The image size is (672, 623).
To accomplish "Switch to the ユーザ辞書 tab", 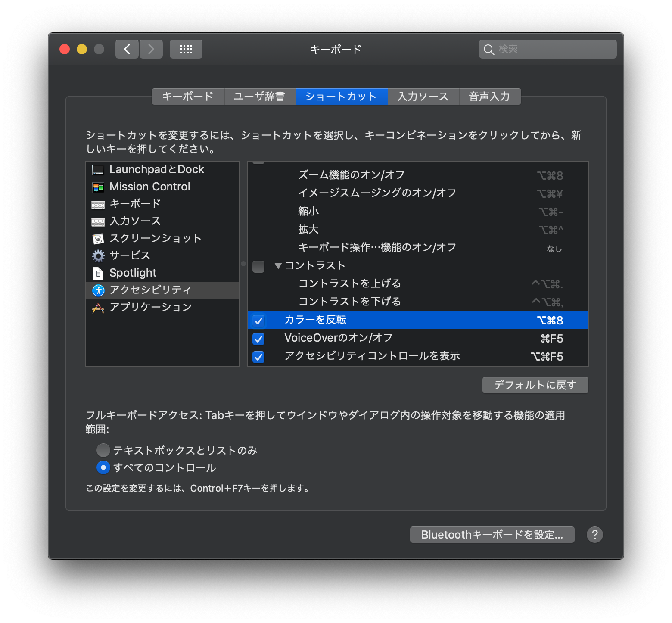I will click(260, 96).
